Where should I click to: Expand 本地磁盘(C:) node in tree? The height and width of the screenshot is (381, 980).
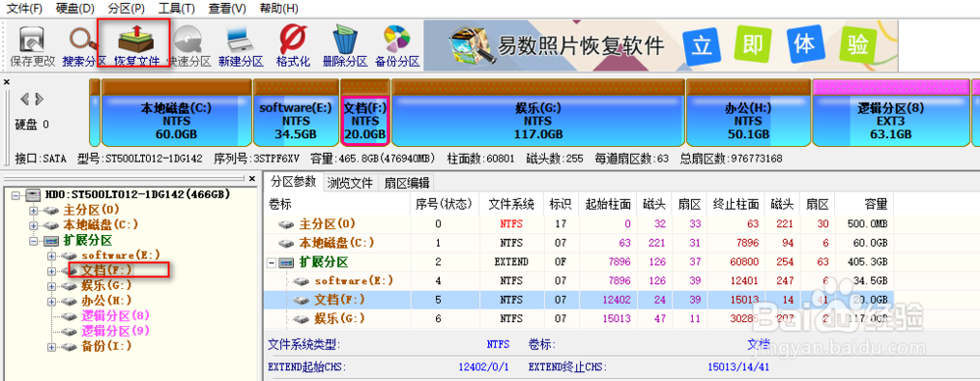click(x=33, y=225)
